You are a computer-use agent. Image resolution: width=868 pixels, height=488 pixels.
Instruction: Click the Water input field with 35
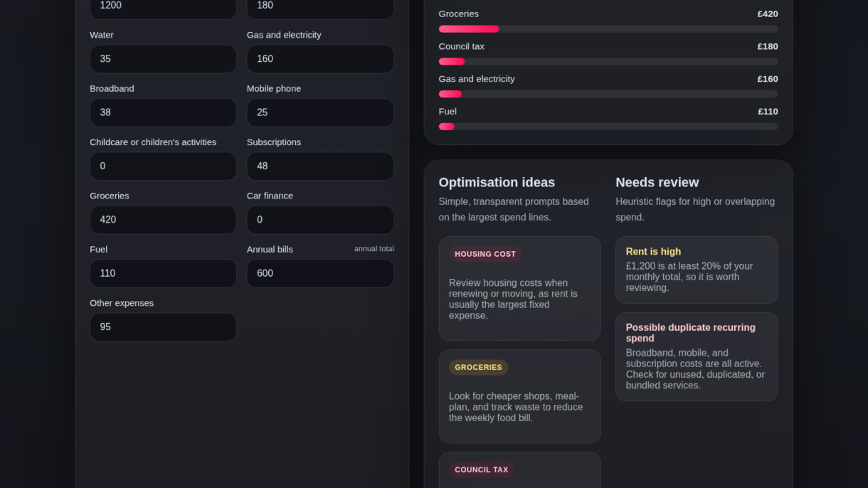(x=163, y=59)
